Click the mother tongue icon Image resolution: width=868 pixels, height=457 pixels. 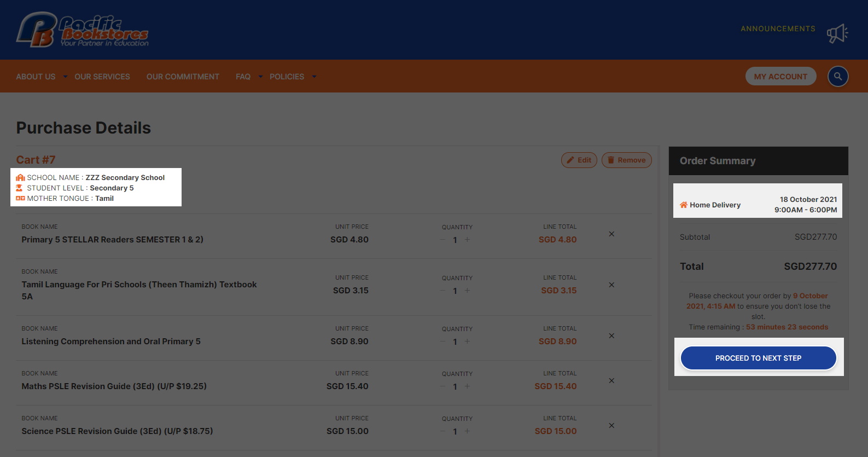[x=20, y=198]
